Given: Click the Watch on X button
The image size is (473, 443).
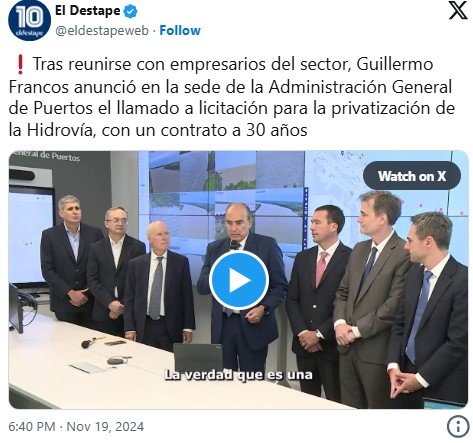Looking at the screenshot, I should point(412,176).
